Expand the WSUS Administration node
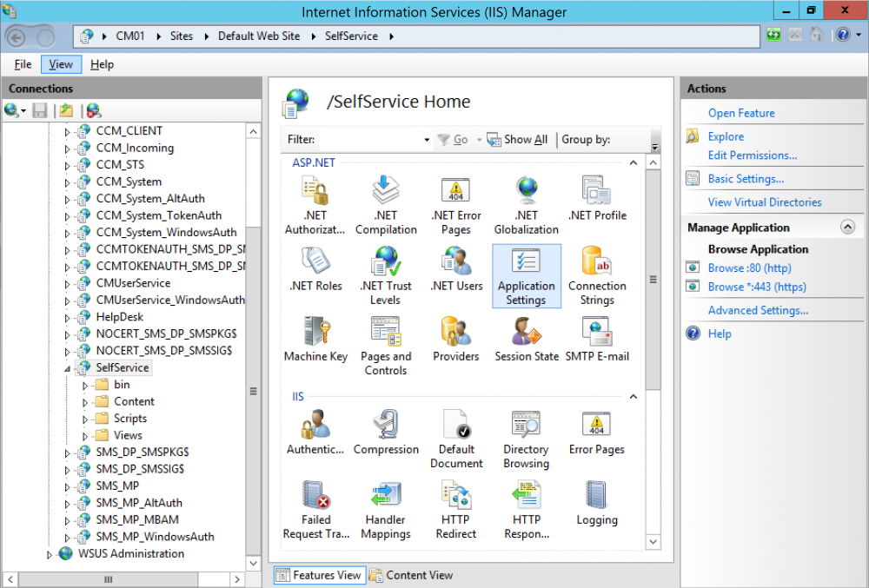Image resolution: width=869 pixels, height=588 pixels. [x=50, y=554]
